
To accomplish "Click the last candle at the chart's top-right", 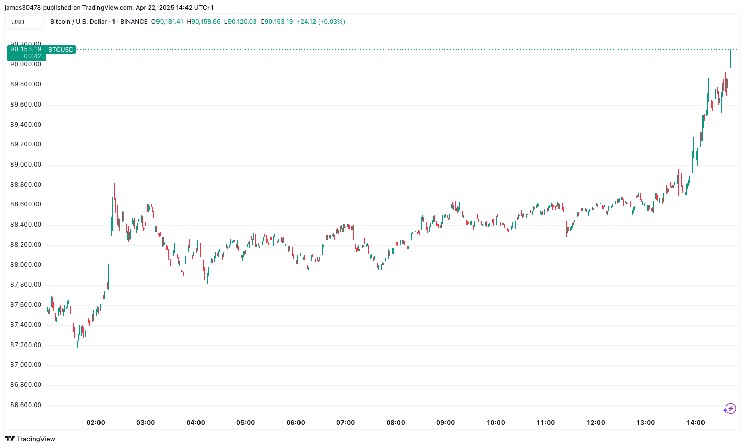I will point(731,58).
